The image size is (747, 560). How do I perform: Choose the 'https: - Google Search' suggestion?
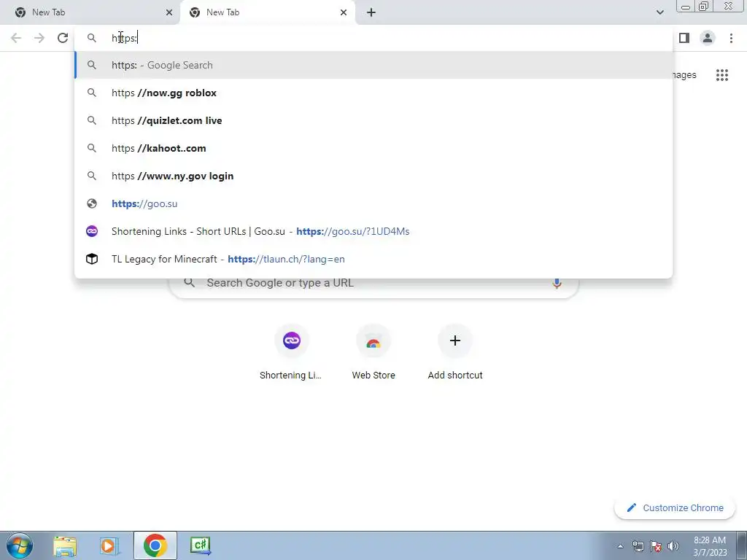pyautogui.click(x=373, y=65)
